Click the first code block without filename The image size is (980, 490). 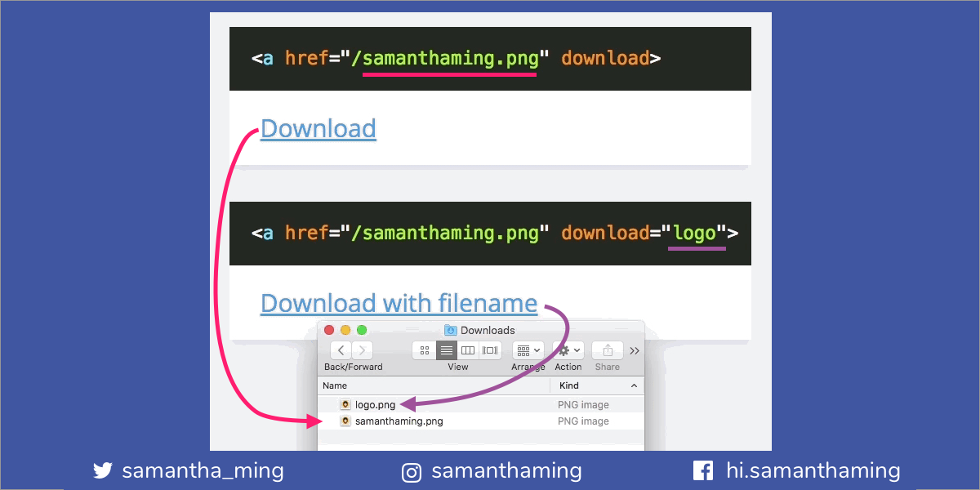490,59
